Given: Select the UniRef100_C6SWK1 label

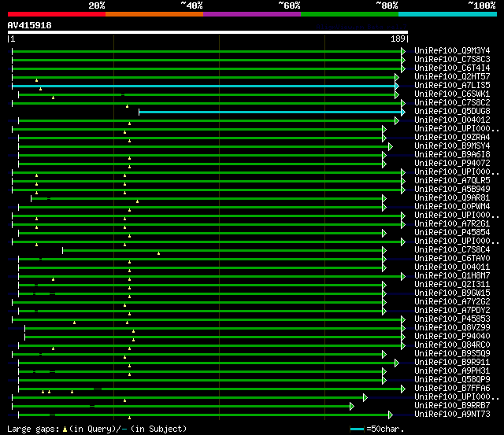Looking at the screenshot, I should tap(452, 94).
